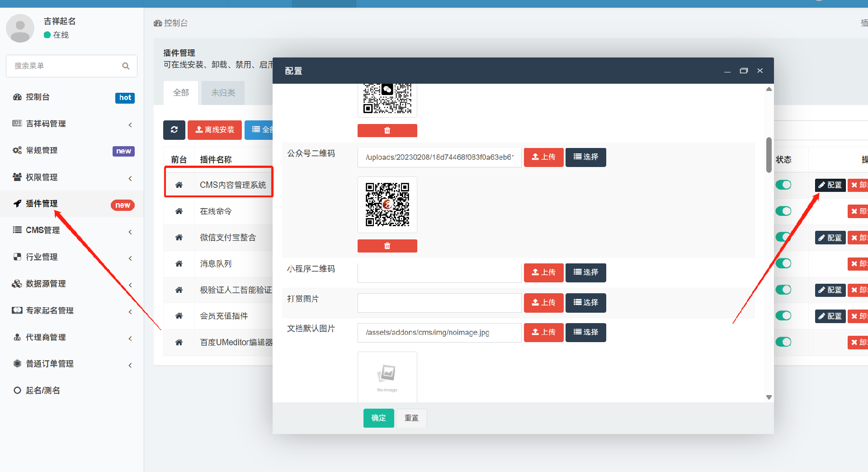Viewport: 868px width, 472px height.
Task: Open 控制台 from the sidebar menu
Action: (72, 97)
